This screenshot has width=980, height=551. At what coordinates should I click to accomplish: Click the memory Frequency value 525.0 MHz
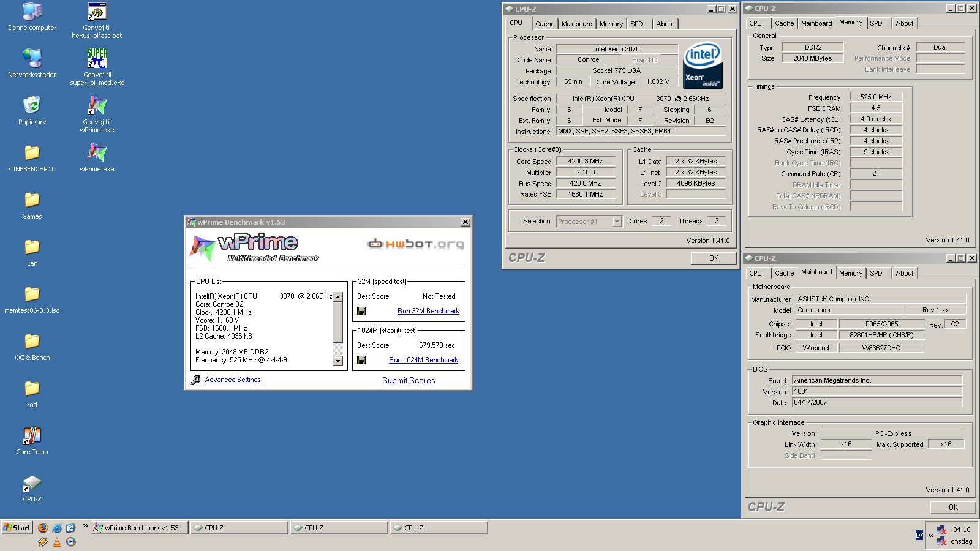coord(876,97)
